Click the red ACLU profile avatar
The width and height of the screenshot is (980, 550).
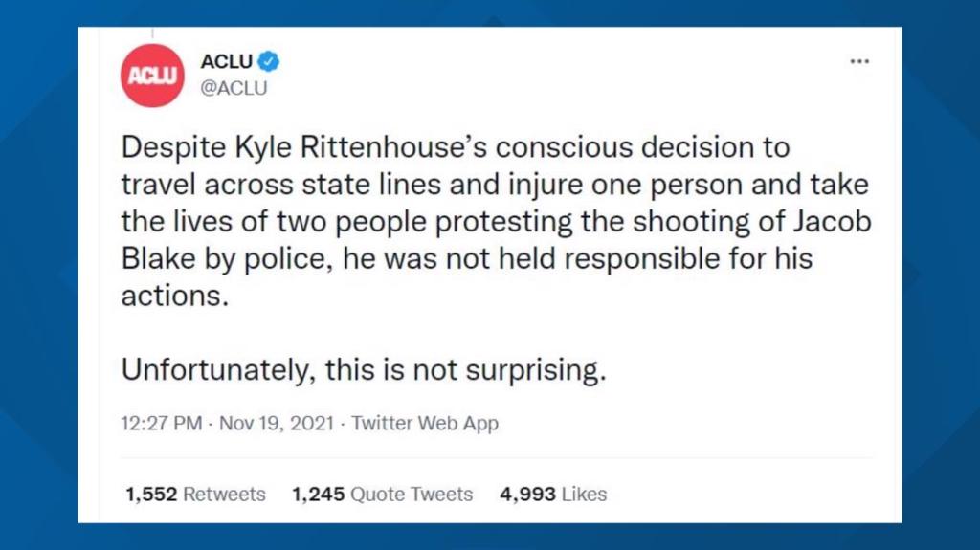(151, 76)
